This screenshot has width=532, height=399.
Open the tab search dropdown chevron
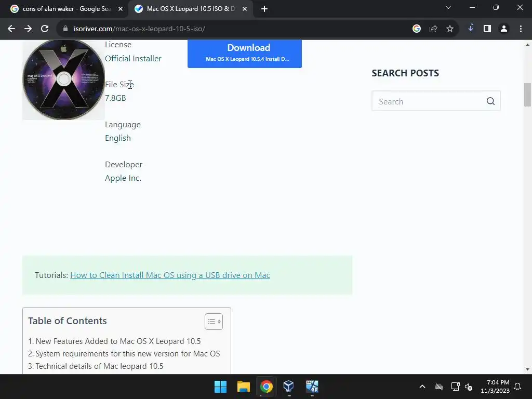pos(448,7)
